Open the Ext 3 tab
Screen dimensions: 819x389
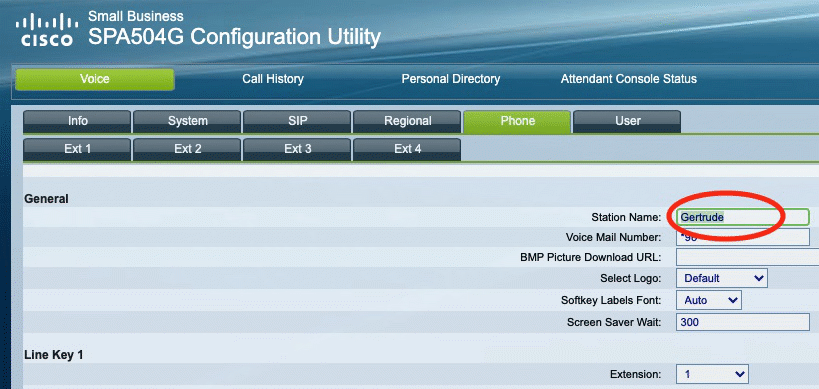[297, 149]
